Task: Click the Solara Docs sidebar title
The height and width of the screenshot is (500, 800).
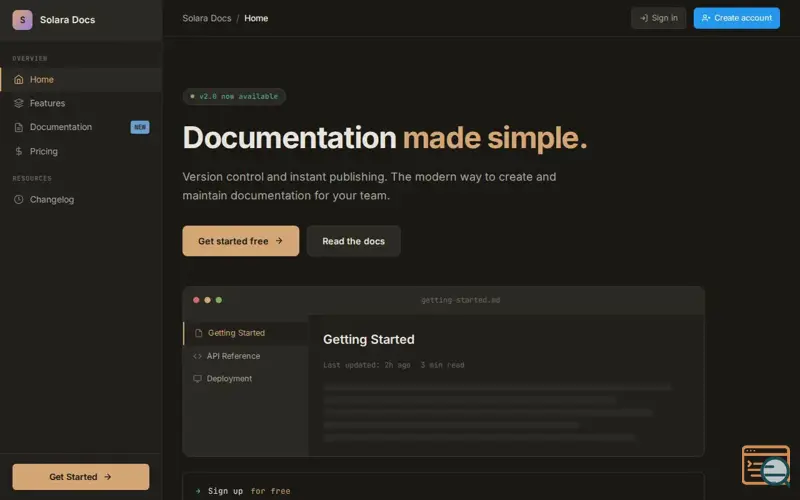Action: (x=67, y=20)
